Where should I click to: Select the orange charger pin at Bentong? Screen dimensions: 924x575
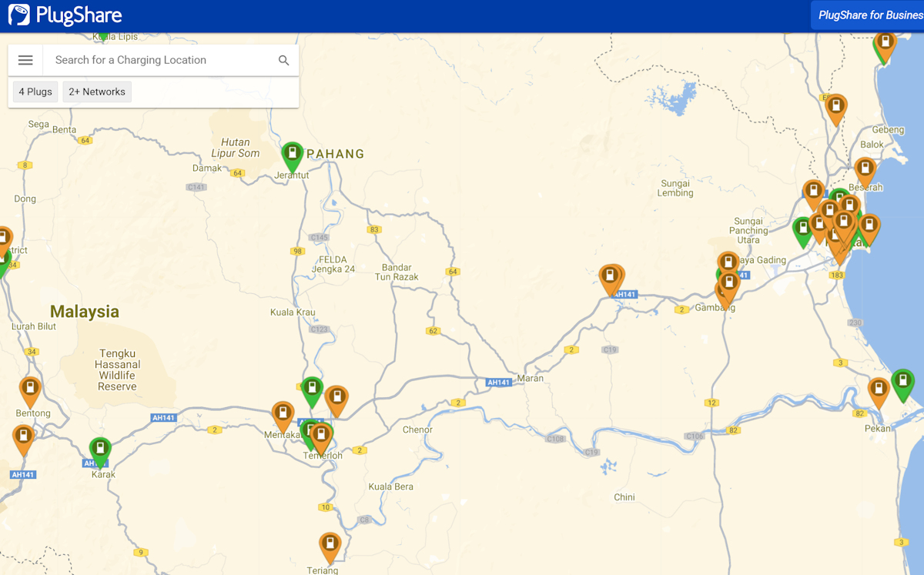coord(30,389)
